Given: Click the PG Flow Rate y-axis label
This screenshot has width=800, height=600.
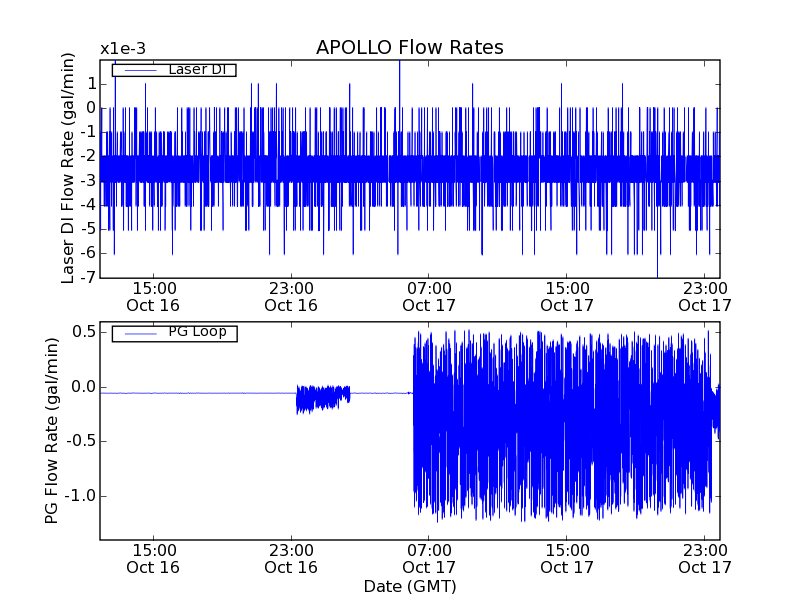Looking at the screenshot, I should pyautogui.click(x=51, y=430).
